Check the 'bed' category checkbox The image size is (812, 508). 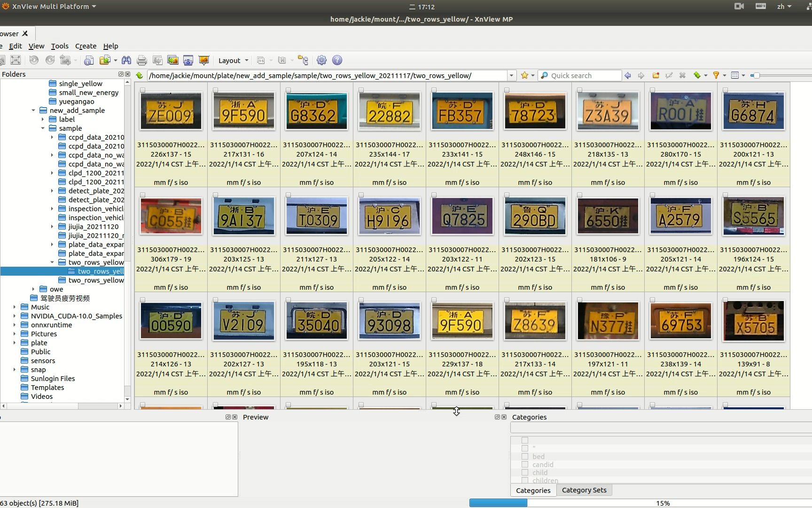click(525, 456)
